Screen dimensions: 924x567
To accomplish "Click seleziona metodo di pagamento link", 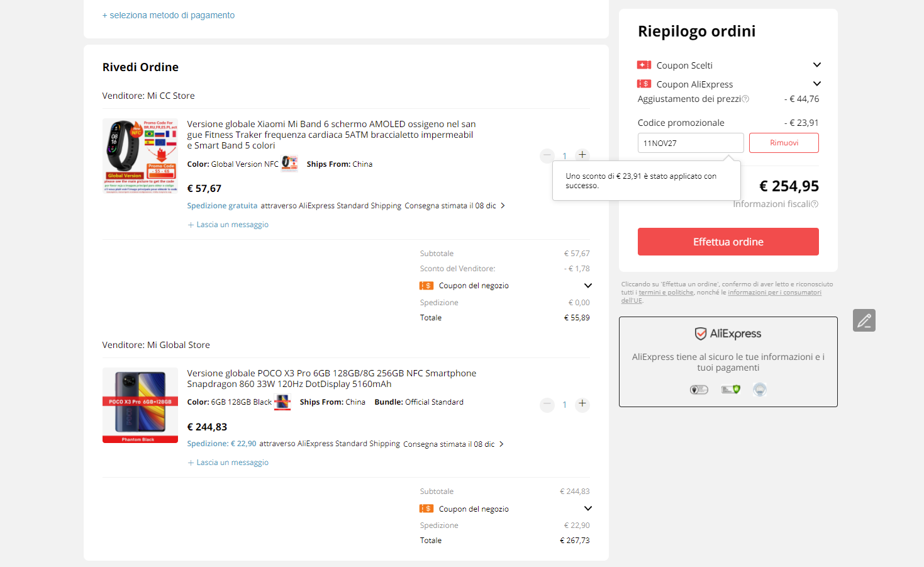I will coord(169,15).
